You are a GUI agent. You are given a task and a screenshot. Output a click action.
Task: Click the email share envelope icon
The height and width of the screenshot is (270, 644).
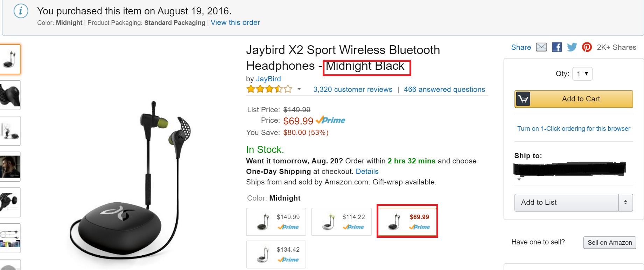point(541,47)
